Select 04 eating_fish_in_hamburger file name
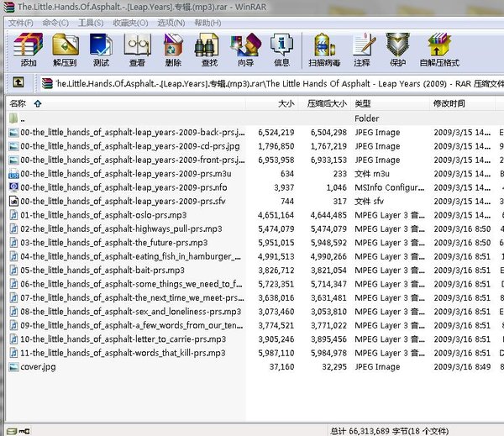The image size is (504, 436). tap(130, 256)
